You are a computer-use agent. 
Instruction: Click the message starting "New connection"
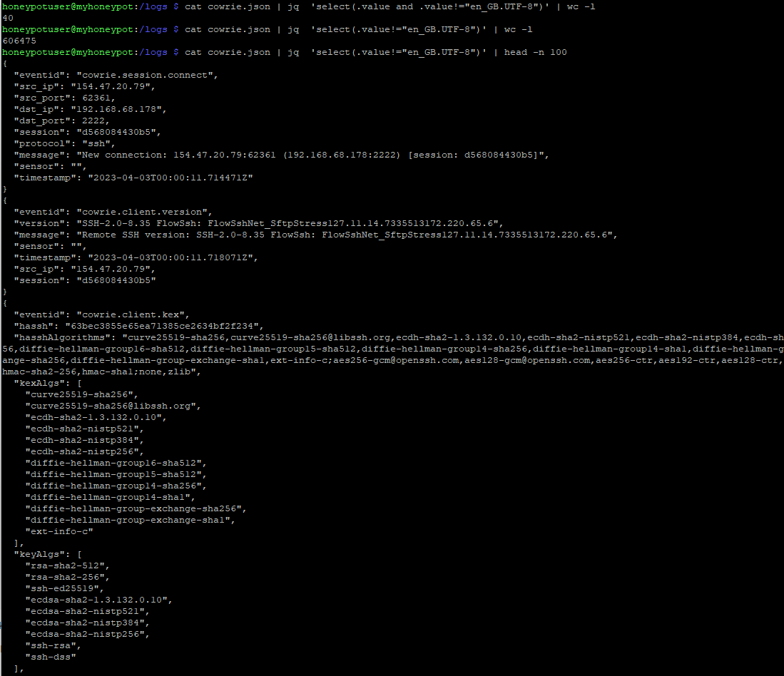click(x=312, y=155)
